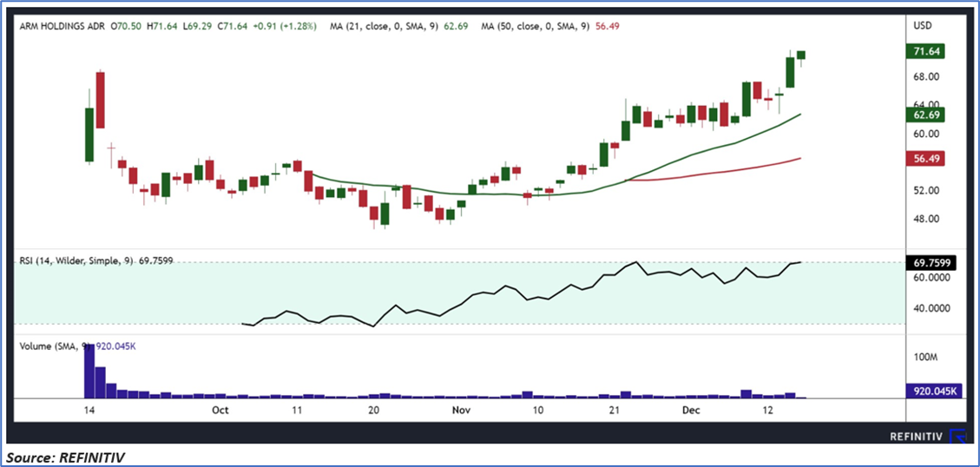Click the Refinitiv logo icon
Viewport: 980px width, 467px height.
click(957, 437)
